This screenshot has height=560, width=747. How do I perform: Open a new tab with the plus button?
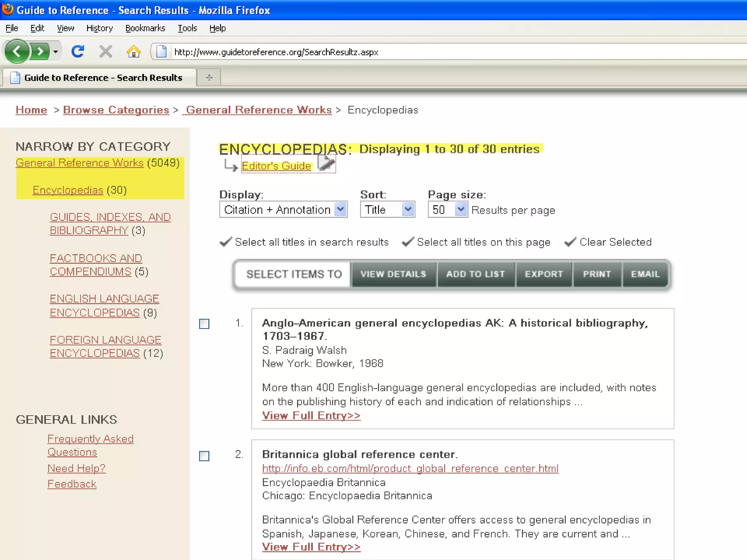click(209, 78)
